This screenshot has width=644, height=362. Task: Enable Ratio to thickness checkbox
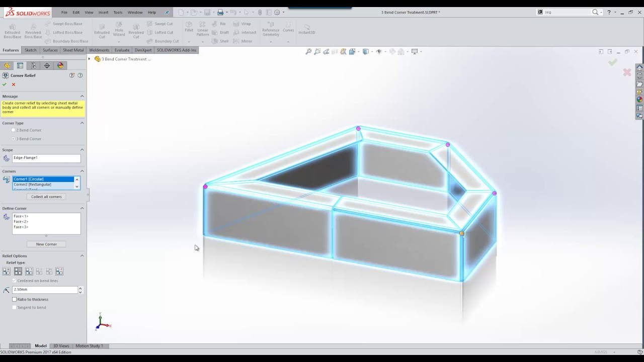click(x=15, y=299)
